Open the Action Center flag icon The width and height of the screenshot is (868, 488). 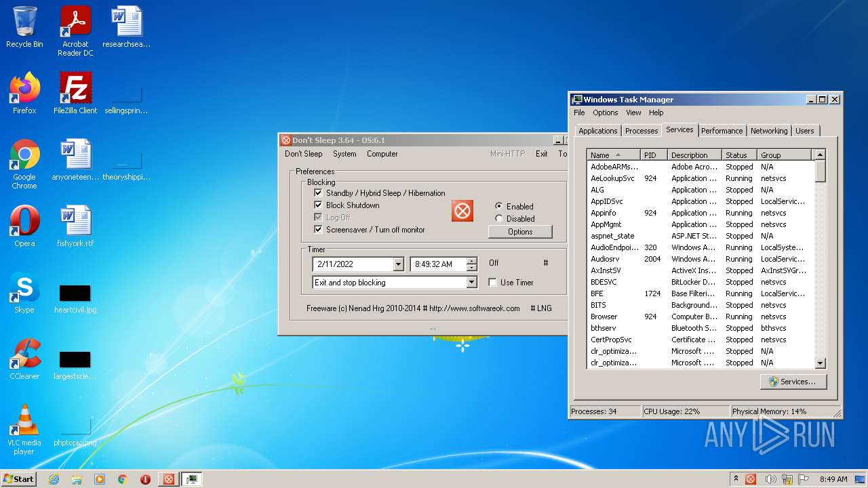point(804,479)
